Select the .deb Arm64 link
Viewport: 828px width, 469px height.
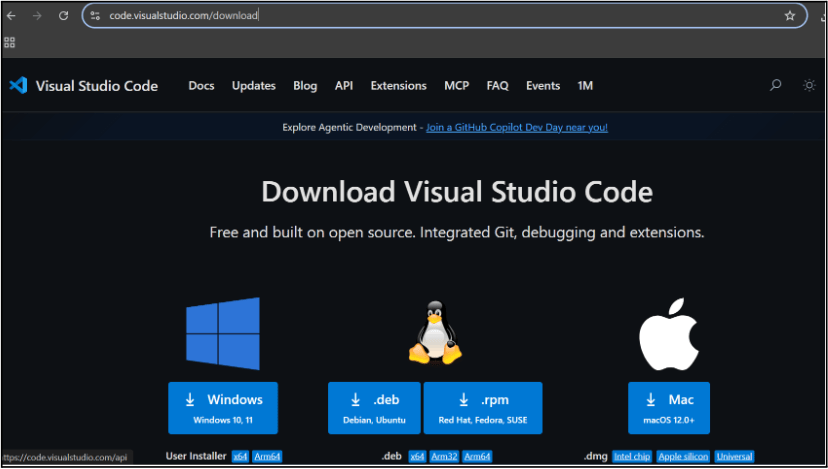pyautogui.click(x=477, y=456)
